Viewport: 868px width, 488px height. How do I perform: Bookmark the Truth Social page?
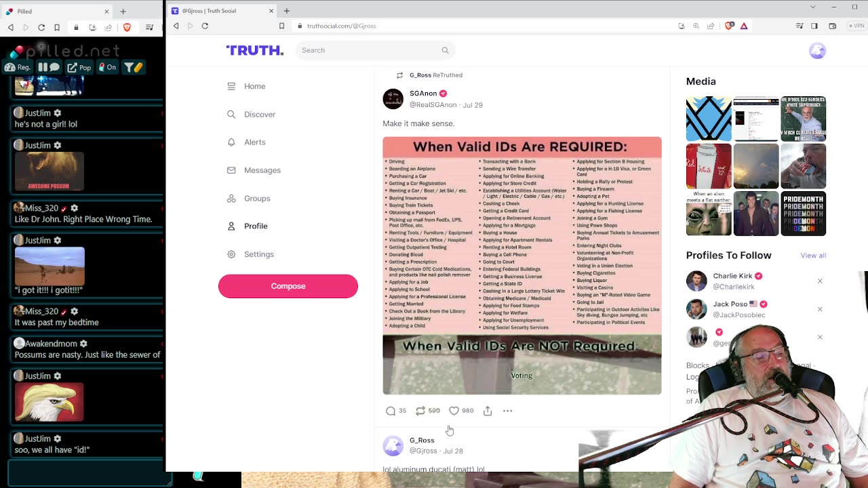point(282,26)
